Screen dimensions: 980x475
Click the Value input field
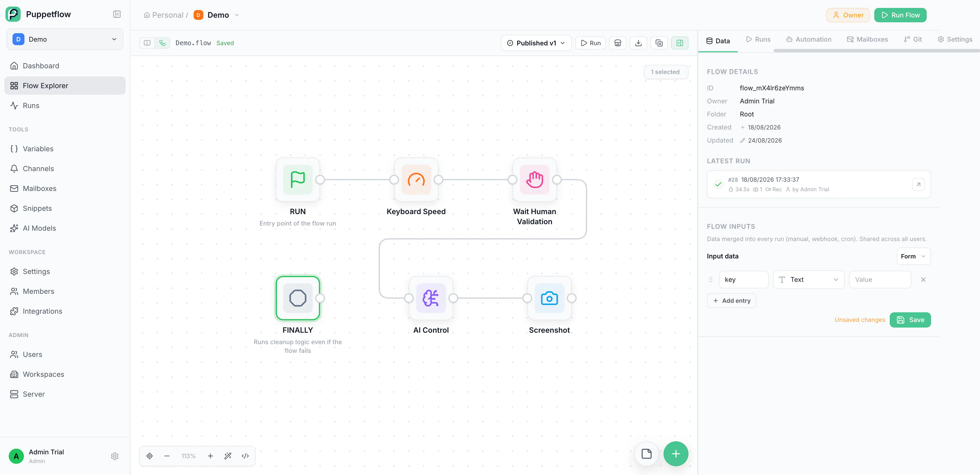880,280
